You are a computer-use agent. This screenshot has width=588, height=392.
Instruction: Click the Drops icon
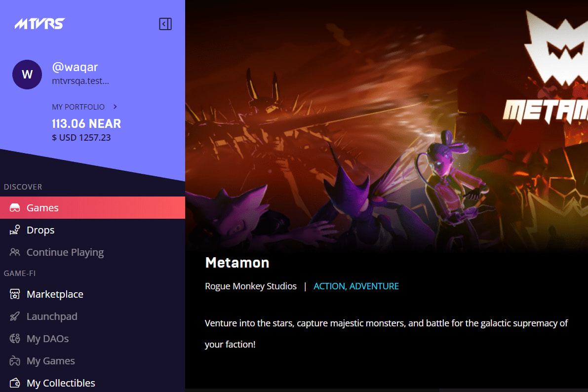(15, 230)
